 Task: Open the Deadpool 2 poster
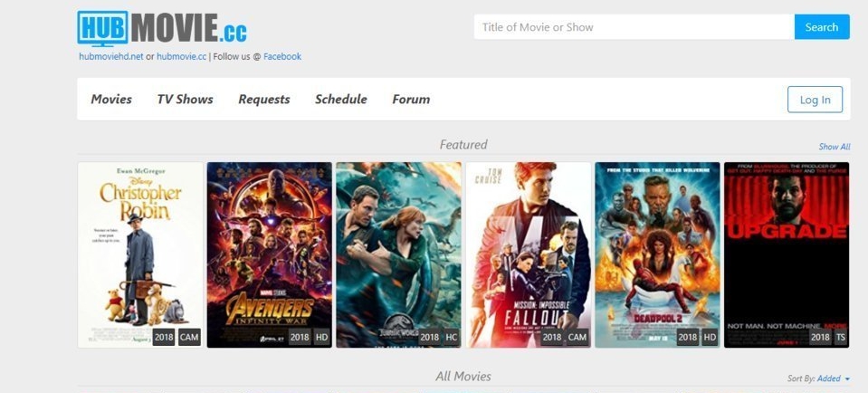click(657, 254)
